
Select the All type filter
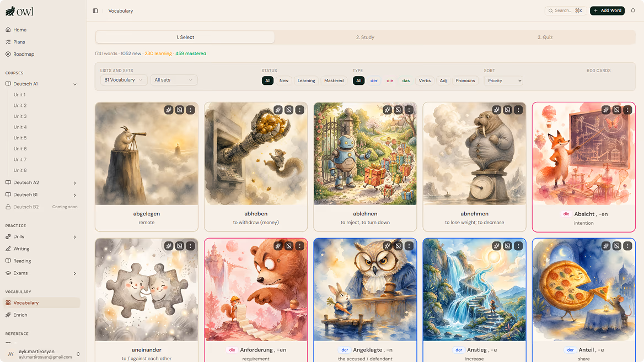click(x=358, y=80)
